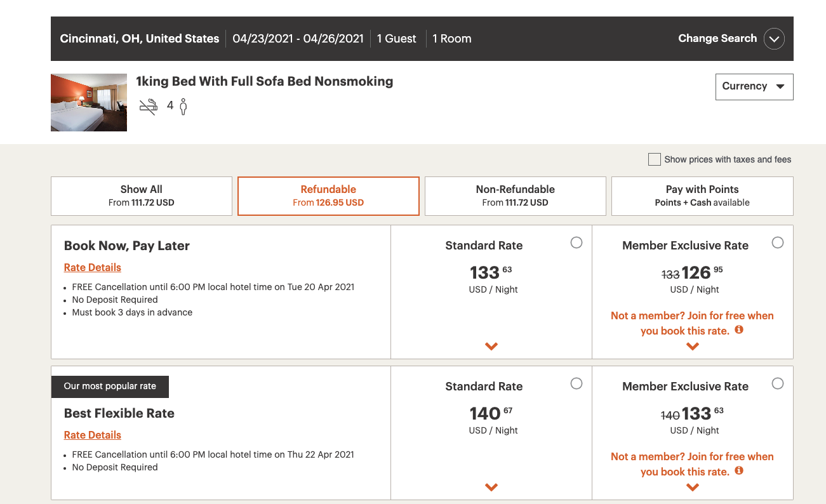The height and width of the screenshot is (504, 826).
Task: Expand Standard Rate 140.67 details chevron
Action: coord(491,487)
